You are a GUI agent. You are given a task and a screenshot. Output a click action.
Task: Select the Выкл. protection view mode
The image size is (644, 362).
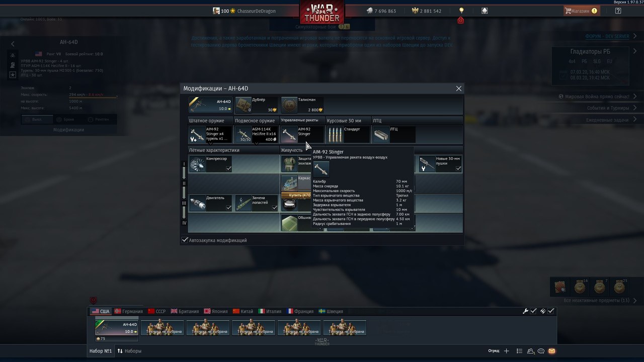coord(37,120)
